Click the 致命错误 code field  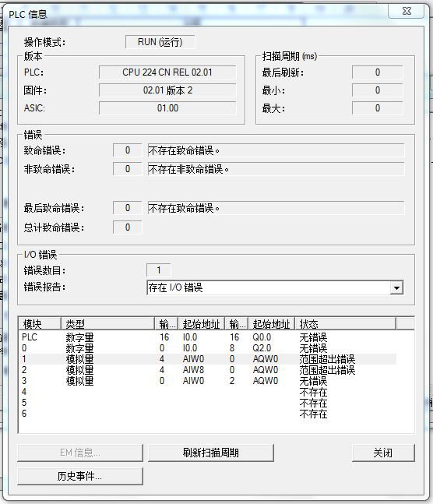(x=127, y=150)
